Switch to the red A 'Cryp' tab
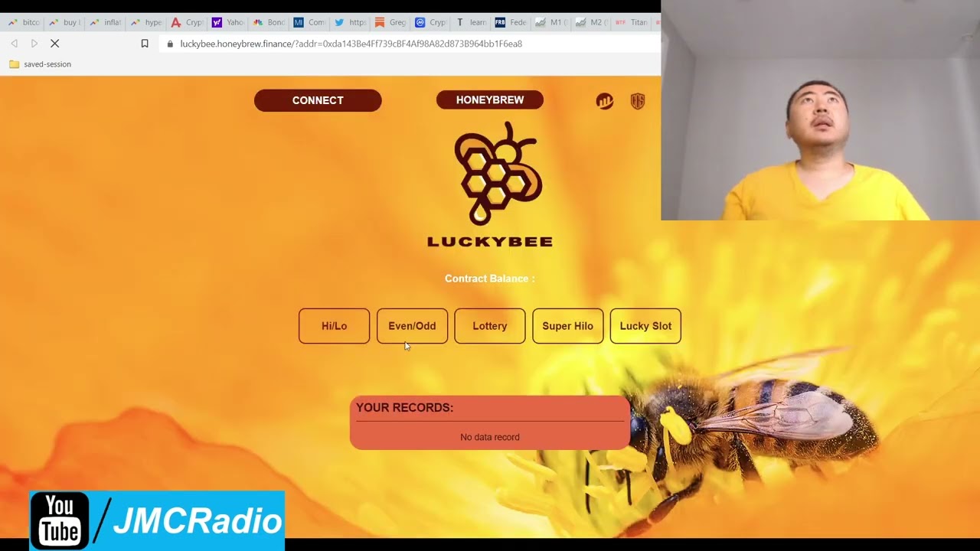Image resolution: width=980 pixels, height=551 pixels. [x=187, y=22]
